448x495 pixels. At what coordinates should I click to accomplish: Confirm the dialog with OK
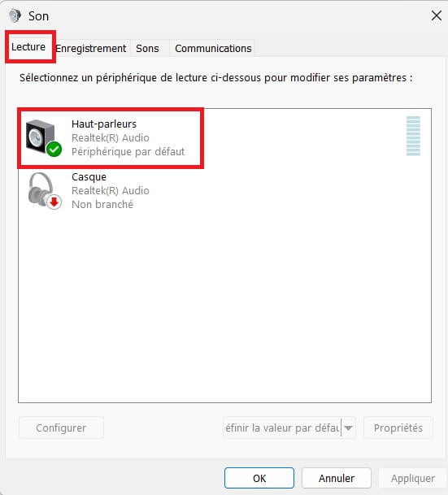pos(259,478)
